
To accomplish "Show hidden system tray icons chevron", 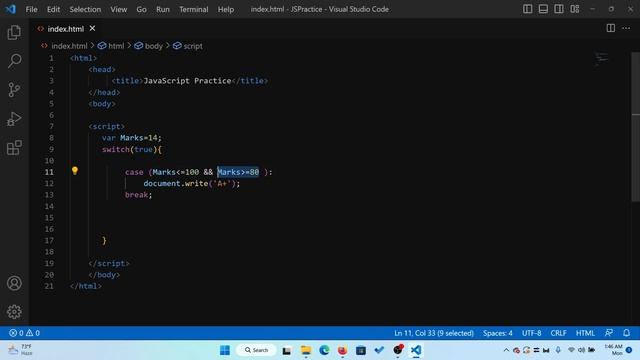I will (506, 350).
